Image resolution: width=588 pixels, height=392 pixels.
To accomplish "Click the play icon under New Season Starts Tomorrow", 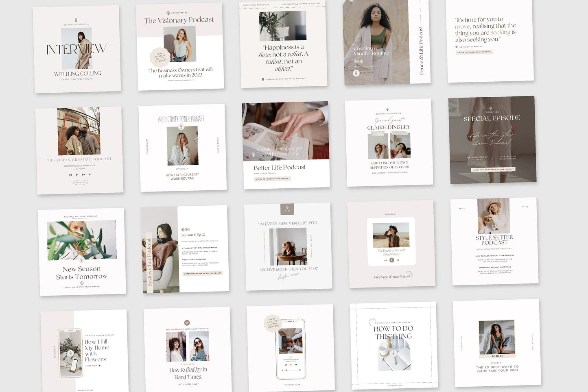I will (82, 283).
